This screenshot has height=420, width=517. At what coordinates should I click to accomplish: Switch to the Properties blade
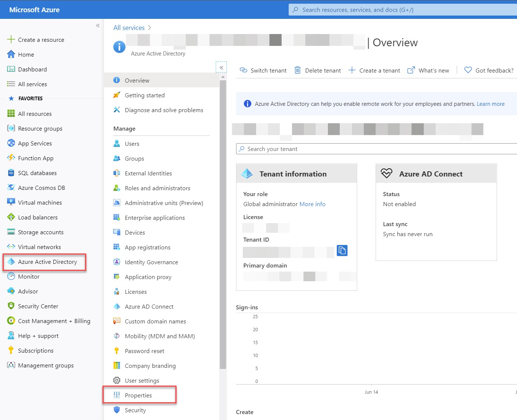[x=138, y=395]
